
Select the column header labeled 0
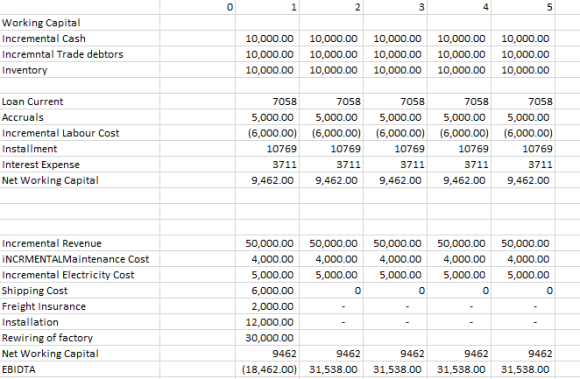point(198,7)
